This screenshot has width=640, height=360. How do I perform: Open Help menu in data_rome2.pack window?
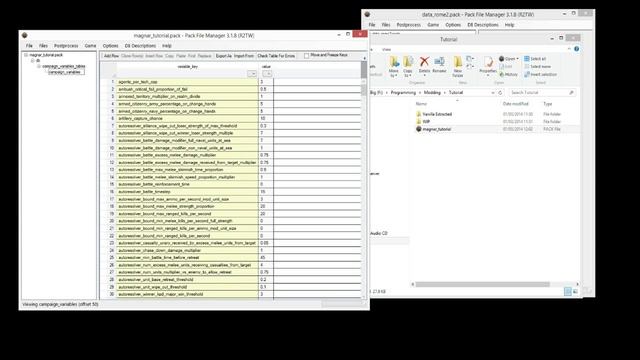point(509,25)
